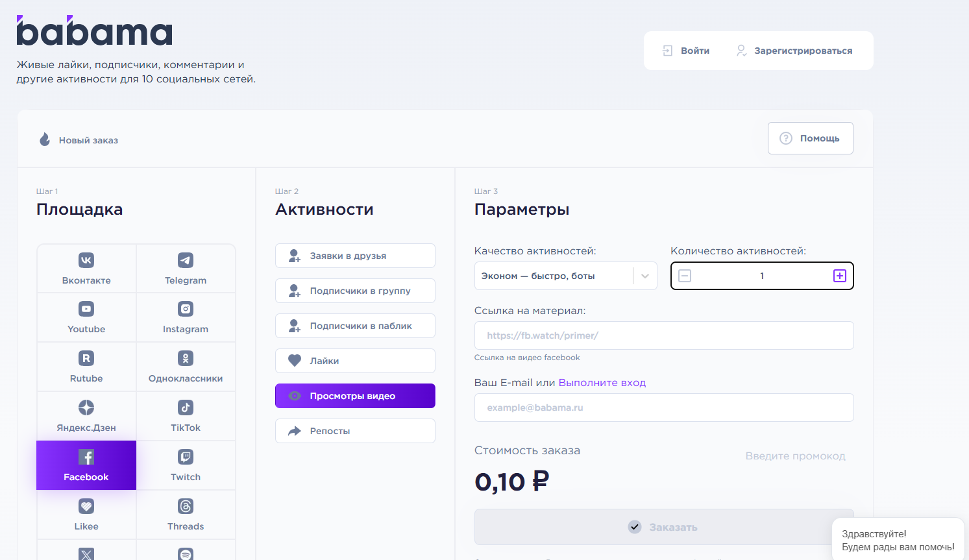Click the Шаг 3 label
The height and width of the screenshot is (560, 969).
coord(486,191)
